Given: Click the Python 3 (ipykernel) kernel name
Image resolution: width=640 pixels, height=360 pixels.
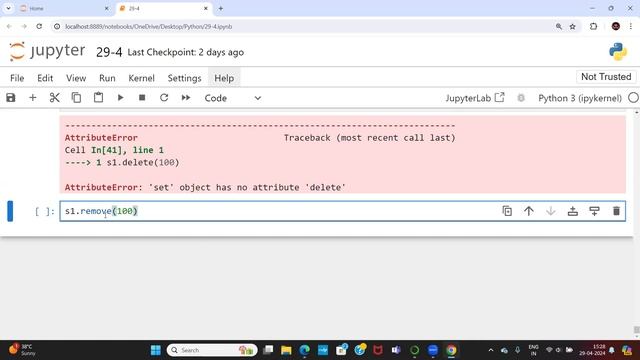Looking at the screenshot, I should click(580, 98).
